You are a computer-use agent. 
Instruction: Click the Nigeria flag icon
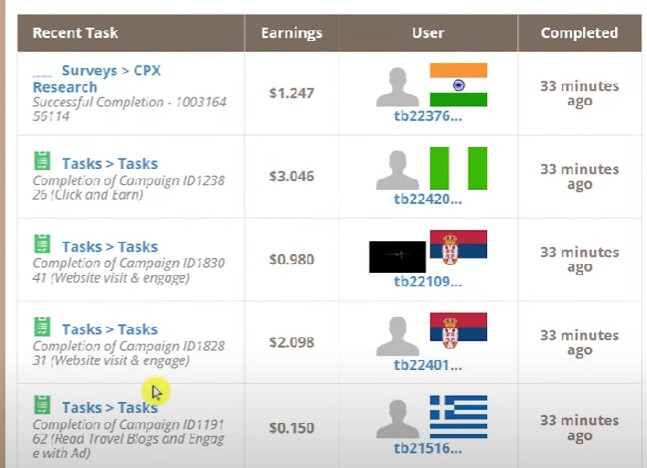click(458, 168)
